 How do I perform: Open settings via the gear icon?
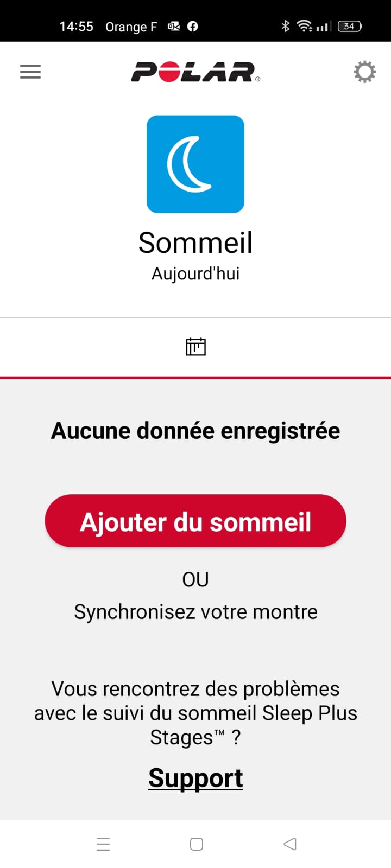(364, 72)
